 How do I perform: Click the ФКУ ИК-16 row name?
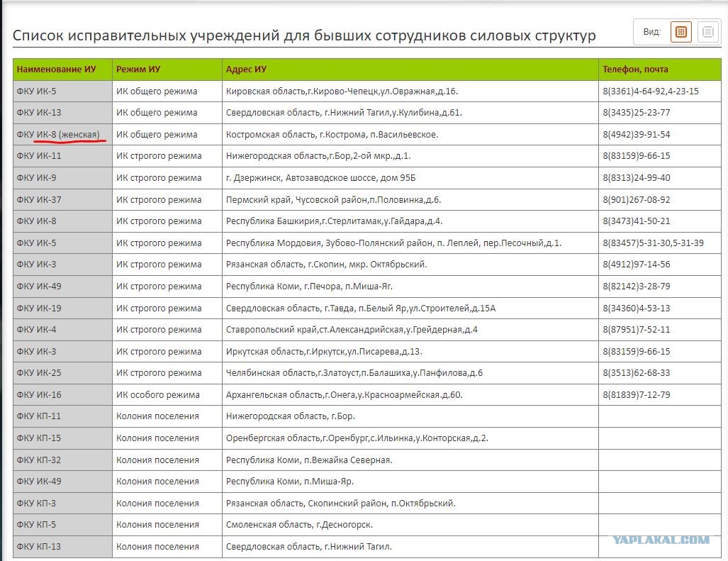coord(39,395)
